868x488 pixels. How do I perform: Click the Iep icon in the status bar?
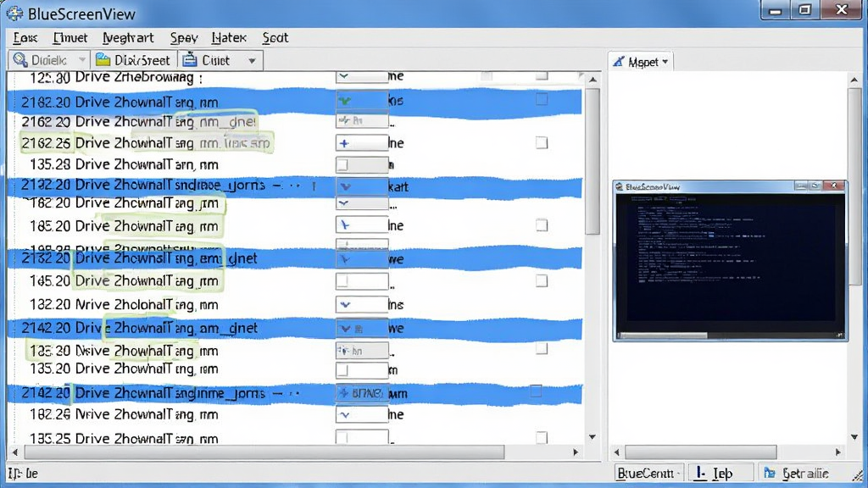coord(701,473)
